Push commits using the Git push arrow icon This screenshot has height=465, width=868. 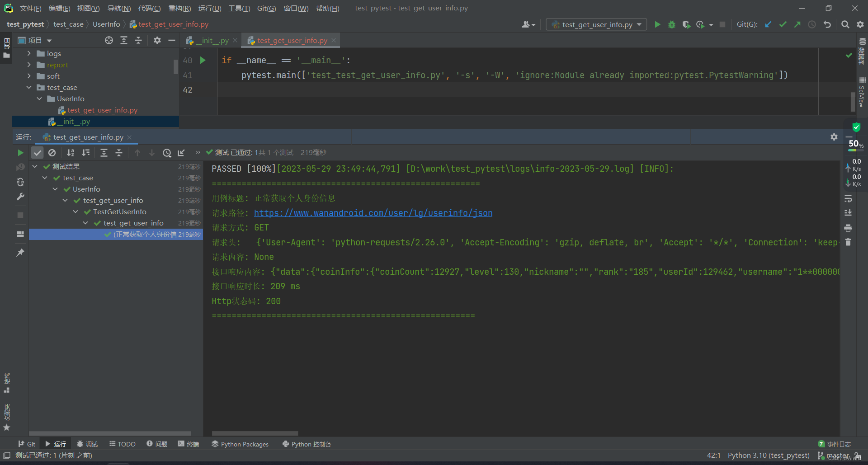click(x=797, y=24)
